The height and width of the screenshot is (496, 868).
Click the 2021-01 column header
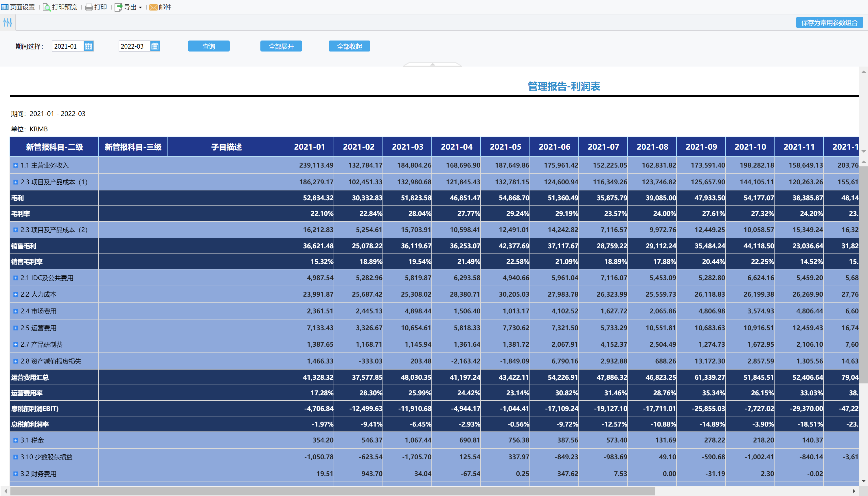(310, 147)
